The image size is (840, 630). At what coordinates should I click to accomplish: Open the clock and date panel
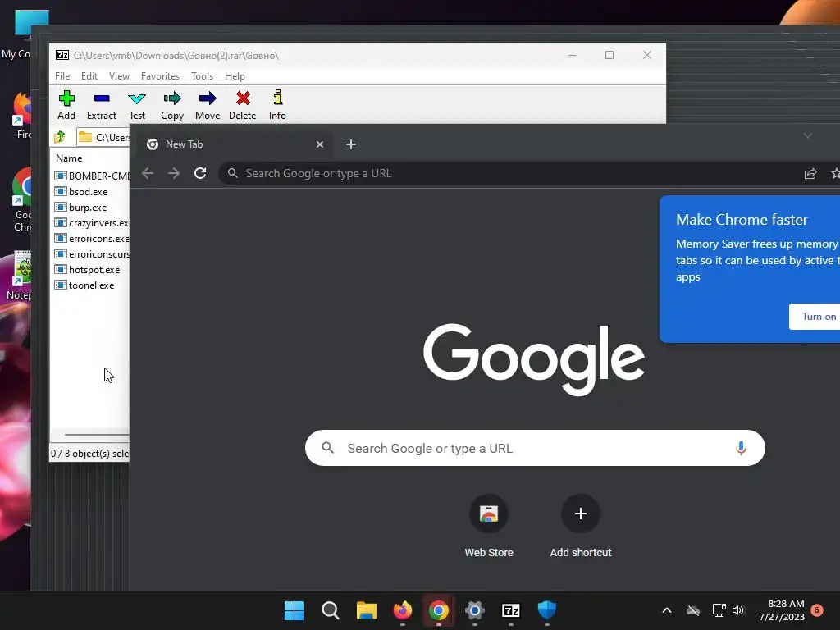(782, 610)
